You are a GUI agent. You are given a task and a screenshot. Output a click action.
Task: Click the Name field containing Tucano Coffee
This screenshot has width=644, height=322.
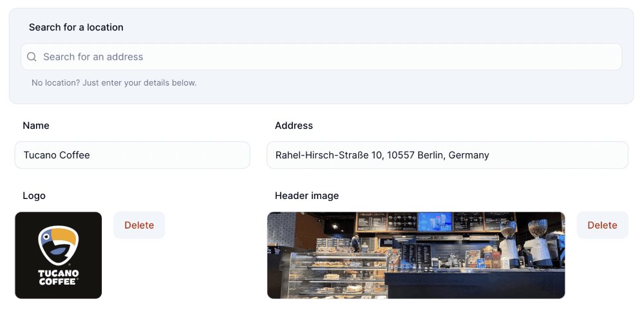(132, 155)
